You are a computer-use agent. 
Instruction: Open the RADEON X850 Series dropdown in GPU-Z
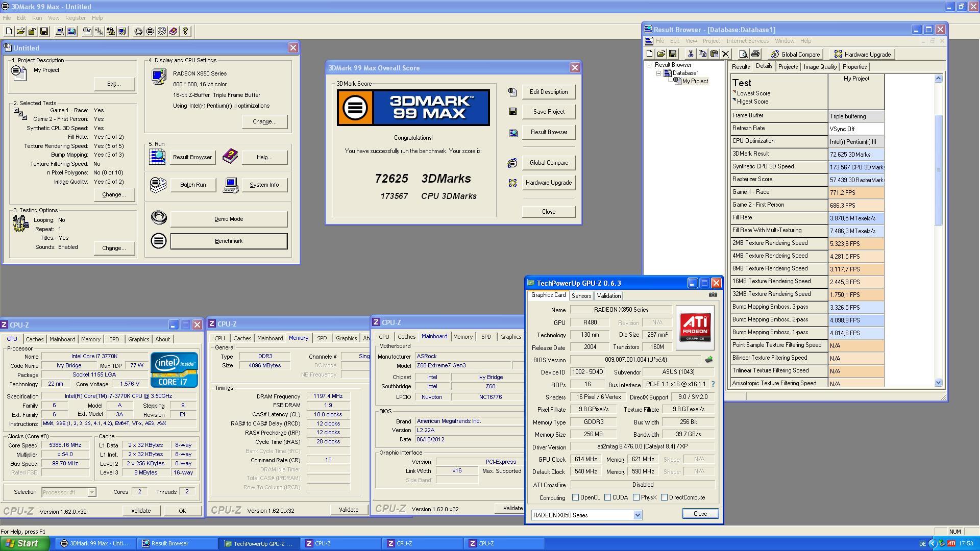(638, 515)
